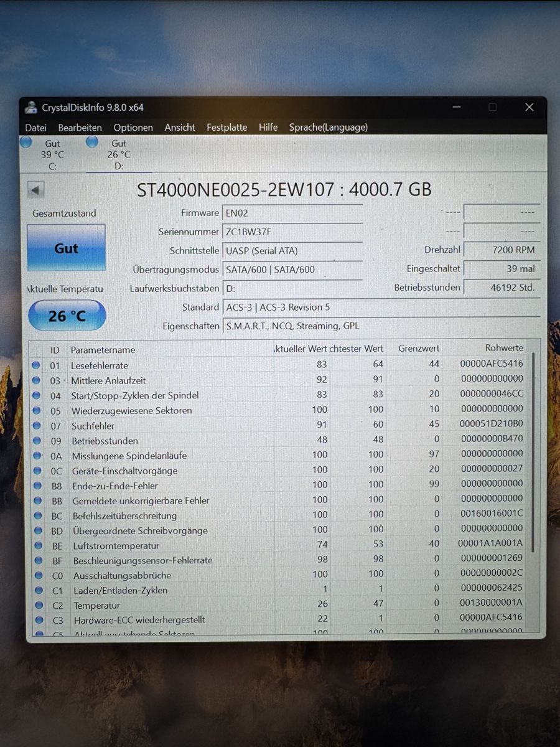The width and height of the screenshot is (560, 747).
Task: Open the Sprache(Language) menu
Action: coord(329,127)
